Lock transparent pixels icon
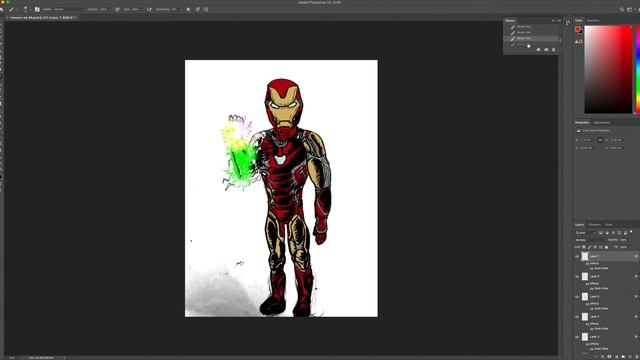The image size is (640, 360). point(584,247)
